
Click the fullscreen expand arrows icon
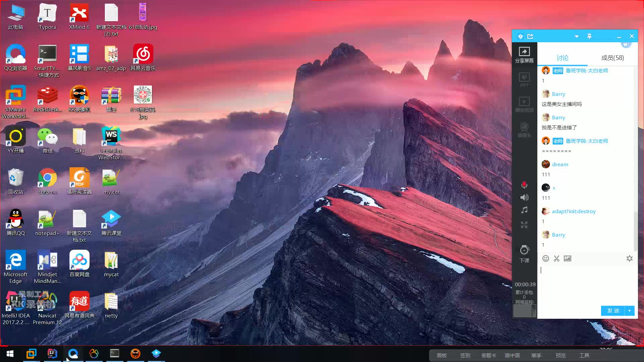524,225
